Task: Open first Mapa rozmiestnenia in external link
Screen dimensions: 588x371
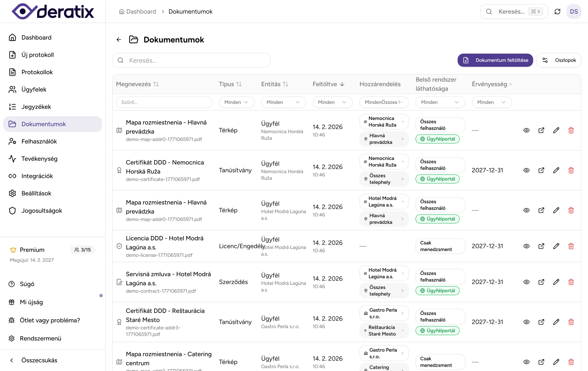Action: [x=541, y=130]
